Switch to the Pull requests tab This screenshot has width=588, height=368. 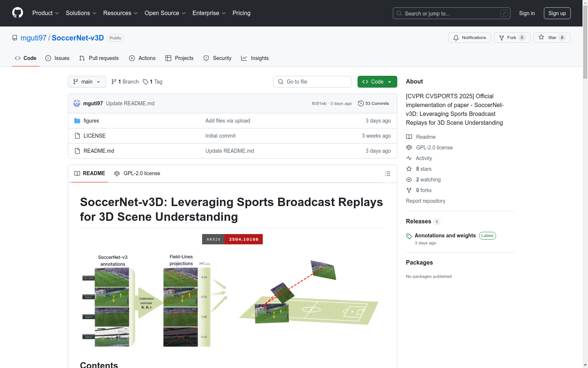tap(98, 58)
